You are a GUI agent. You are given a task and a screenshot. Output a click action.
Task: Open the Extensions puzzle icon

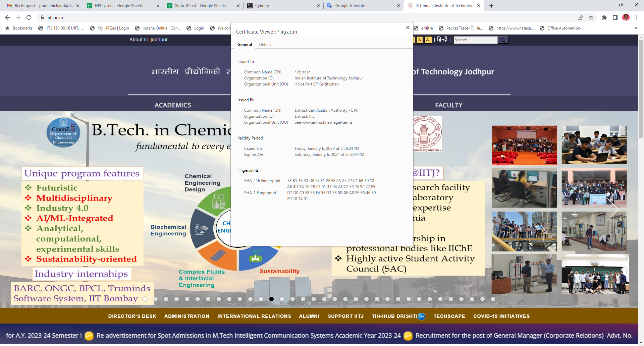coord(604,17)
